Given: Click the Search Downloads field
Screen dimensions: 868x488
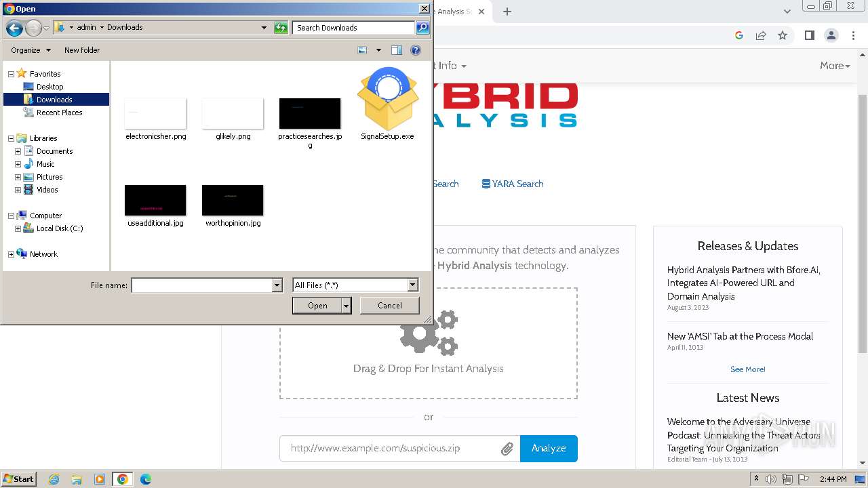Looking at the screenshot, I should click(x=354, y=28).
